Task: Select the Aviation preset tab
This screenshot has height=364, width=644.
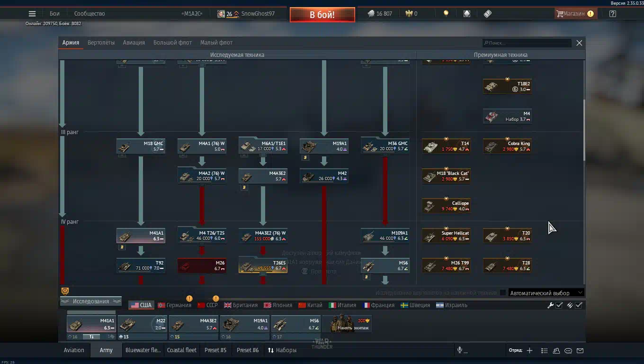Action: (74, 350)
